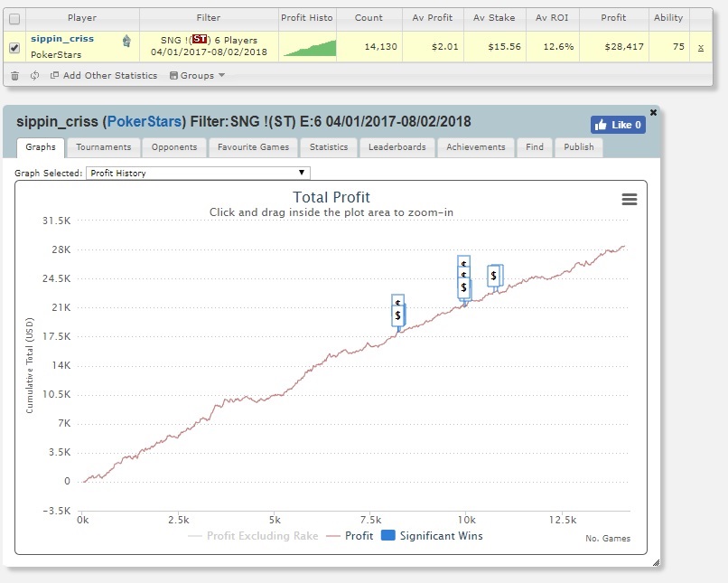Remove sippin_criss row with x link
The height and width of the screenshot is (583, 728).
701,47
